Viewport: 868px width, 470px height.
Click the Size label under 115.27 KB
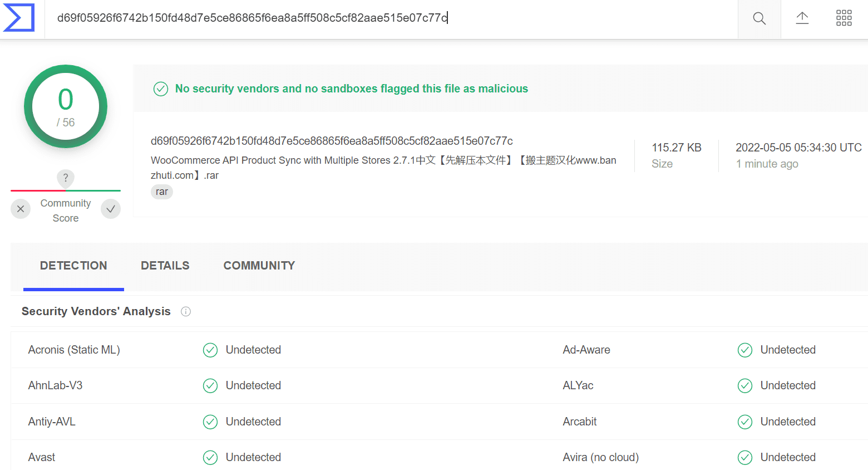pyautogui.click(x=662, y=164)
